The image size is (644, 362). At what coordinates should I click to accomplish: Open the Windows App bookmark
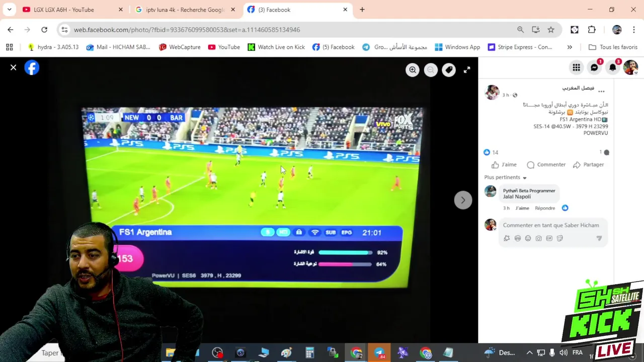pyautogui.click(x=457, y=47)
